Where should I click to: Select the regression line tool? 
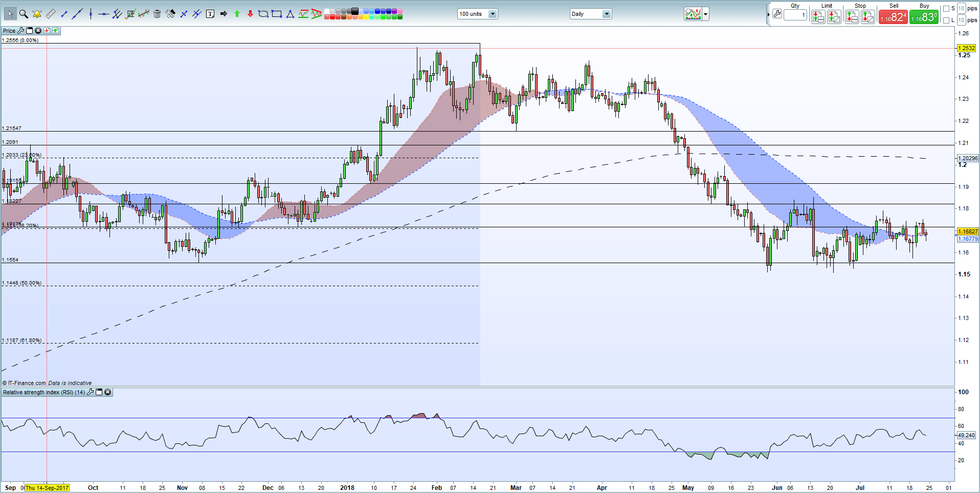point(144,14)
